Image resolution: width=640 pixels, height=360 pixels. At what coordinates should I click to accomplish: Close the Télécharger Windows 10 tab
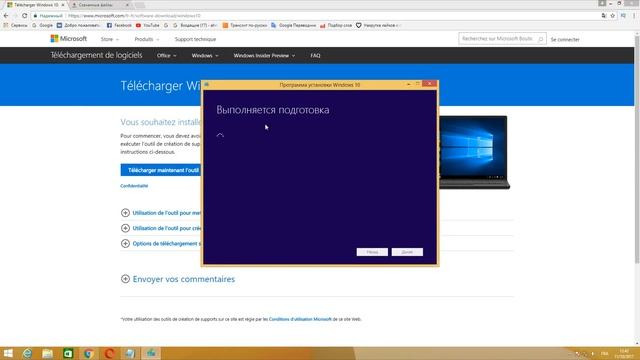63,5
